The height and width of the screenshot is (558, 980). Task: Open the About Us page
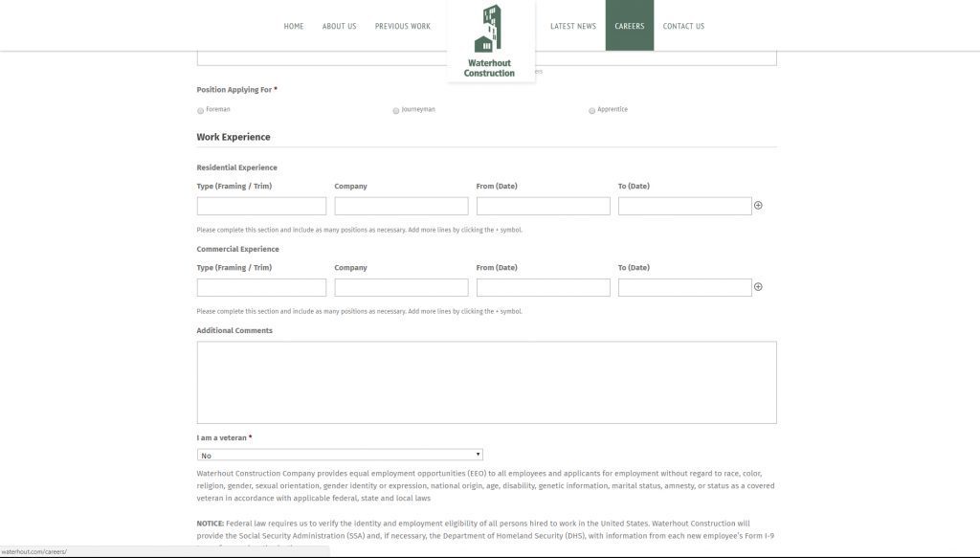click(340, 26)
